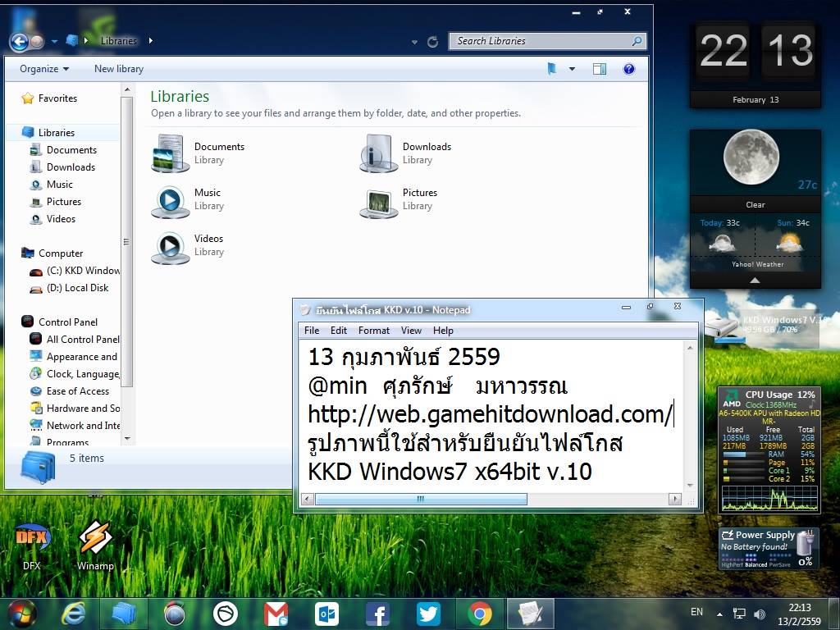Refresh the Libraries address bar
This screenshot has width=840, height=630.
pos(433,41)
